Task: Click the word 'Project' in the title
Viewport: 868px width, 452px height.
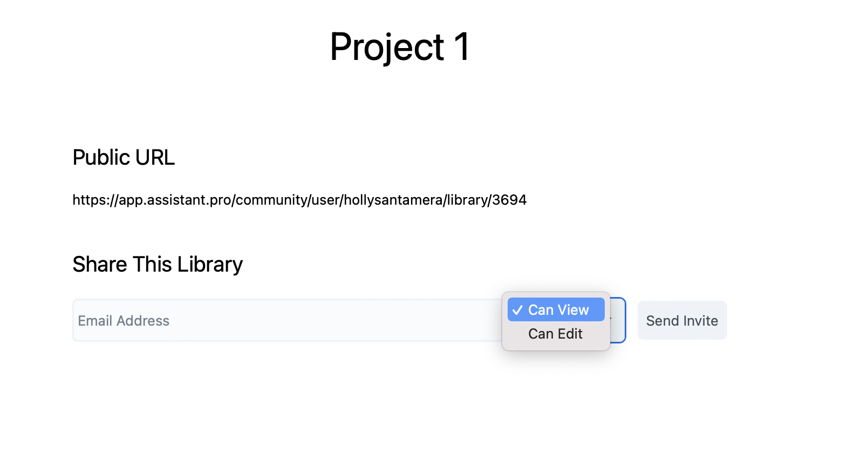Action: [387, 47]
